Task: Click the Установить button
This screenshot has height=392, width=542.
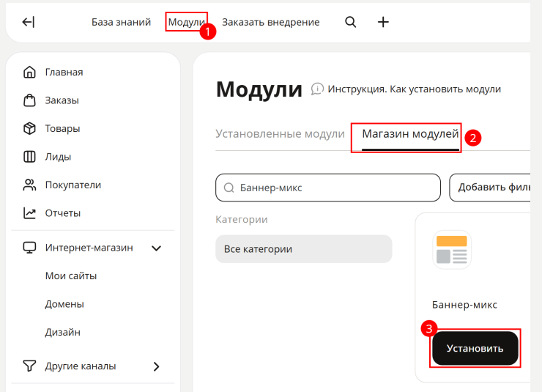Action: tap(475, 348)
